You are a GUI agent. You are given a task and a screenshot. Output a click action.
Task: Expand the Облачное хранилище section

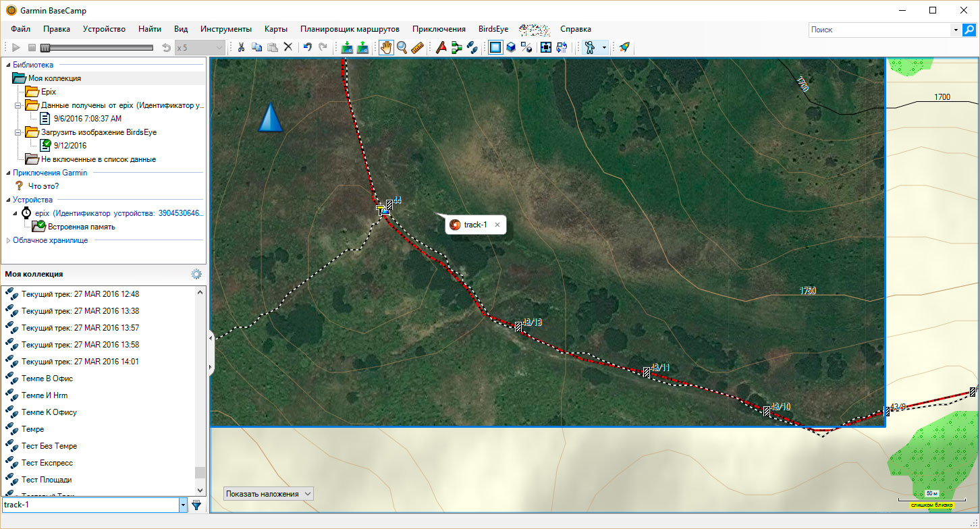[8, 240]
